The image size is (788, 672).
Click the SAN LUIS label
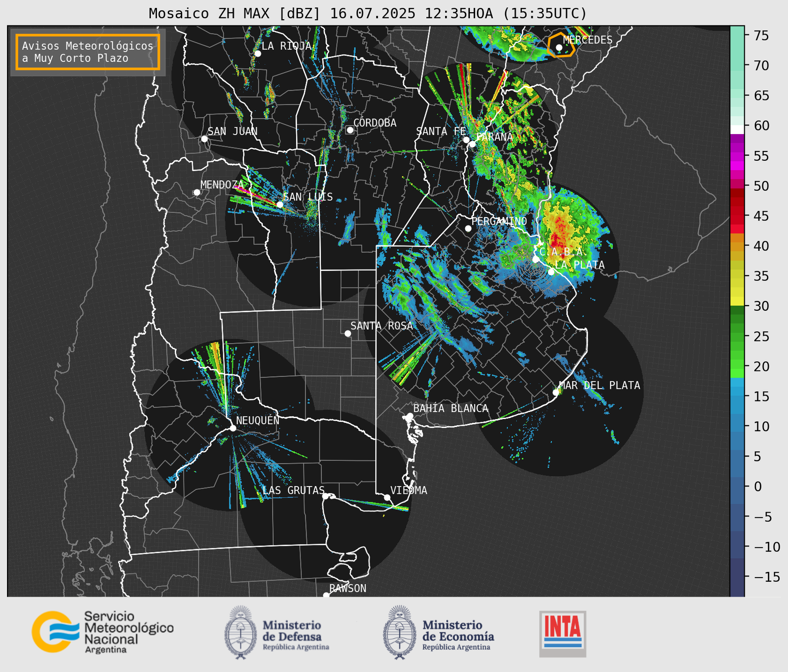pyautogui.click(x=308, y=197)
